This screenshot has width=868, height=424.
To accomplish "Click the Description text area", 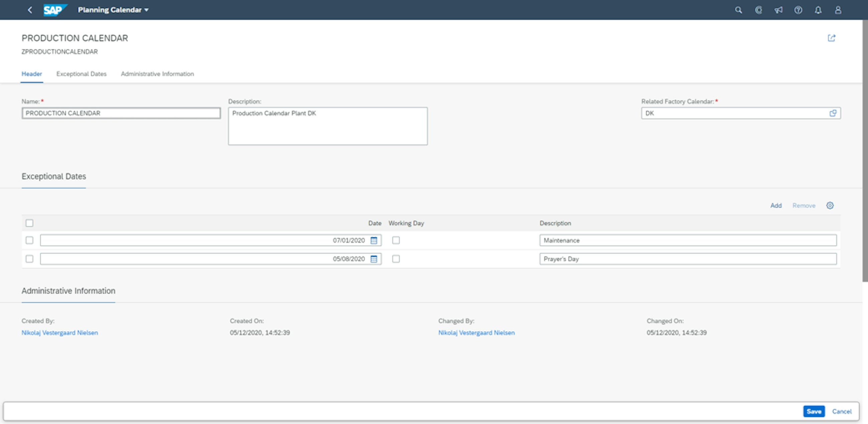I will 328,127.
